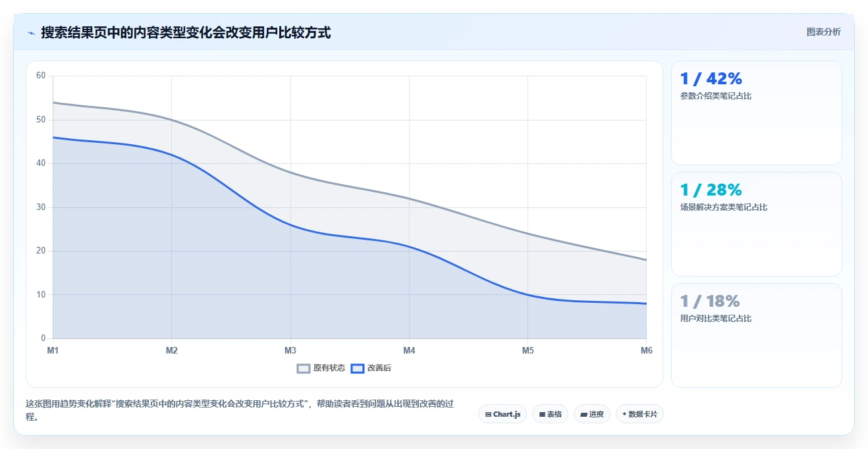Click the 20 y-axis value
The image size is (868, 449).
[x=41, y=251]
